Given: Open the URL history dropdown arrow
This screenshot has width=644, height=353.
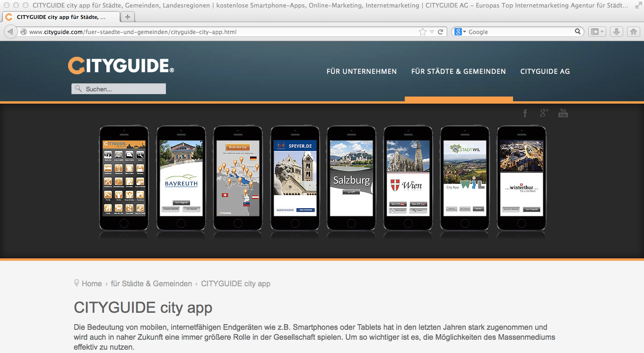Looking at the screenshot, I should click(432, 32).
